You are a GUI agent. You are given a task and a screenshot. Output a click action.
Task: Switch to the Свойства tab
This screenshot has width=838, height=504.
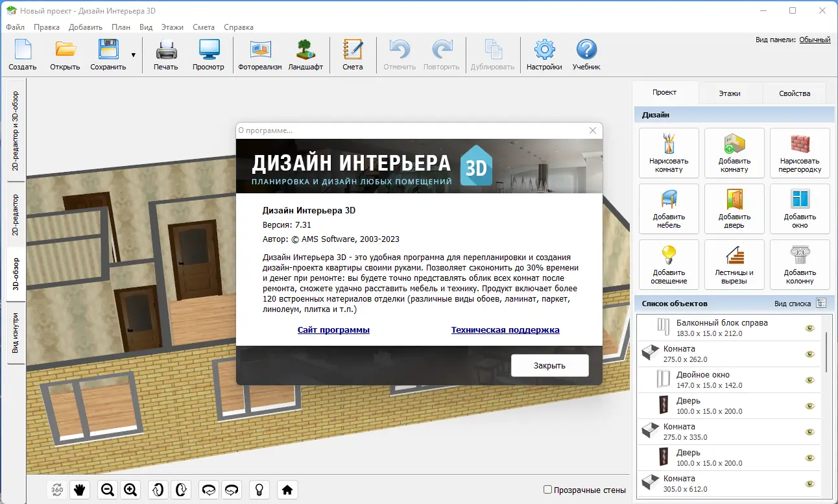[795, 93]
